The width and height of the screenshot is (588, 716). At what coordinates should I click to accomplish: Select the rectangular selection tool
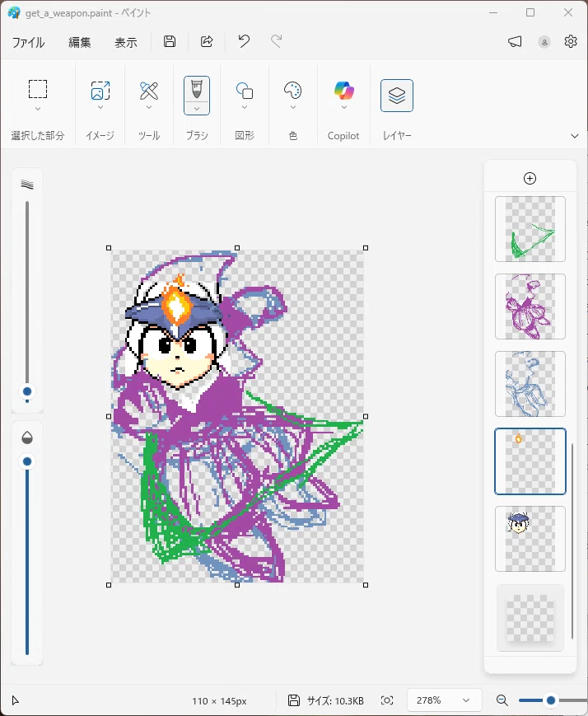coord(38,89)
